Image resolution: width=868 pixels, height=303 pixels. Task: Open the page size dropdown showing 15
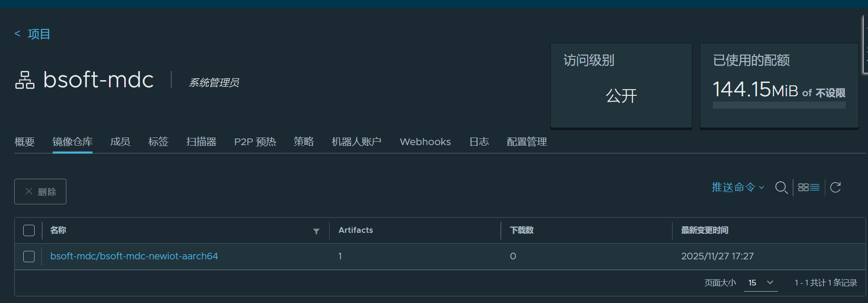click(761, 283)
